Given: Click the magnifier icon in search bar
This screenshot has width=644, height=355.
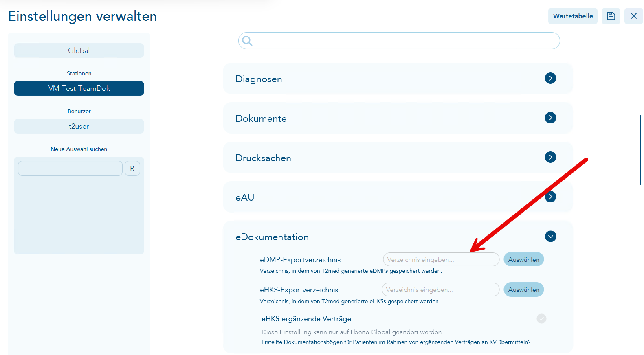Looking at the screenshot, I should (247, 41).
